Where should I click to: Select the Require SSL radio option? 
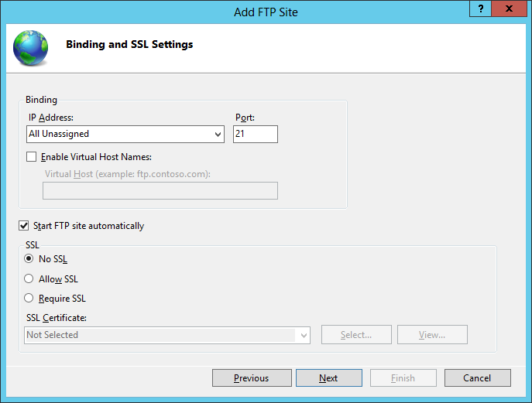tap(29, 299)
